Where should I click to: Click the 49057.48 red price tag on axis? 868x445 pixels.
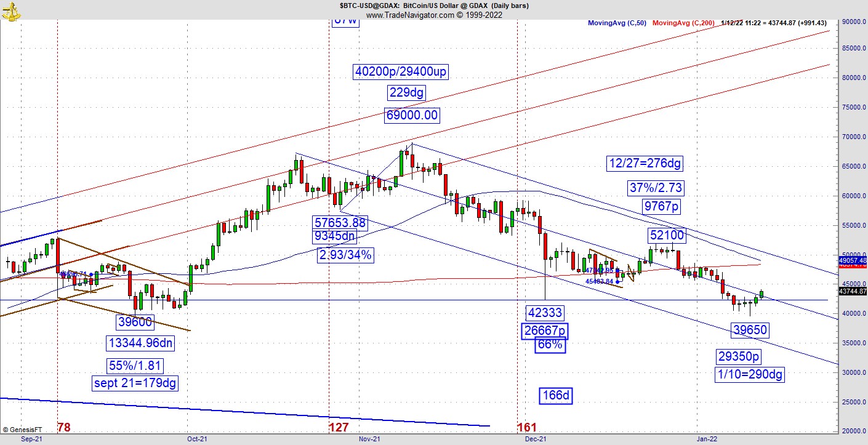click(853, 261)
